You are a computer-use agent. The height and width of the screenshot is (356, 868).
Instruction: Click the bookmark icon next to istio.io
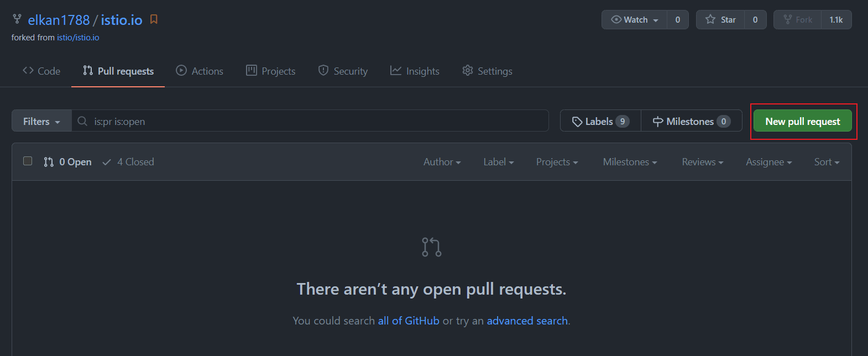tap(154, 19)
